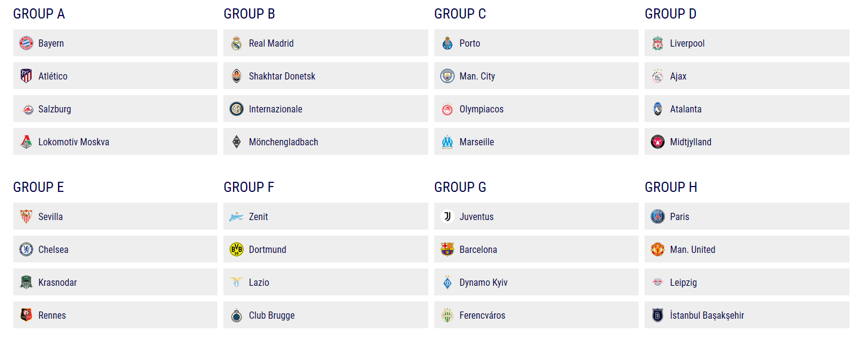Select the Lokomotiv Moskva row

tap(115, 142)
